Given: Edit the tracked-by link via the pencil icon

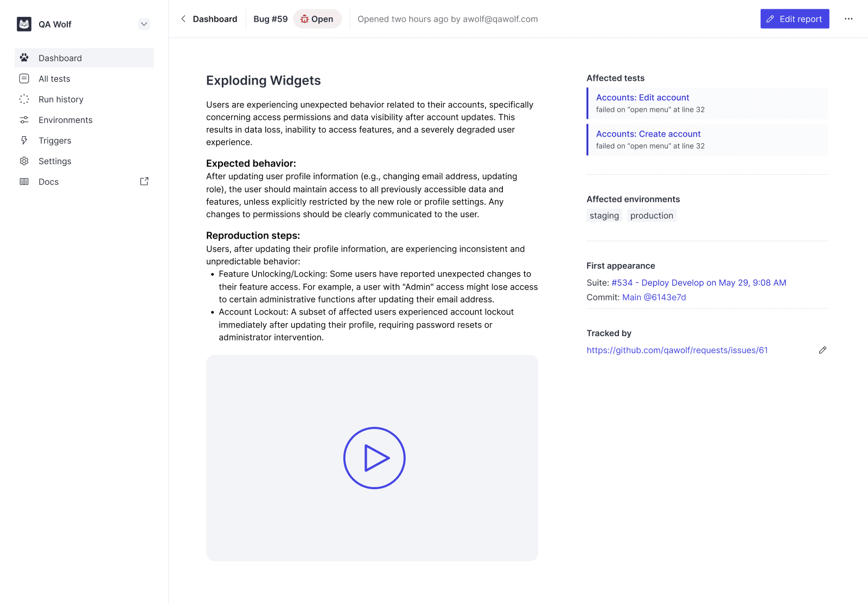Looking at the screenshot, I should click(x=822, y=350).
